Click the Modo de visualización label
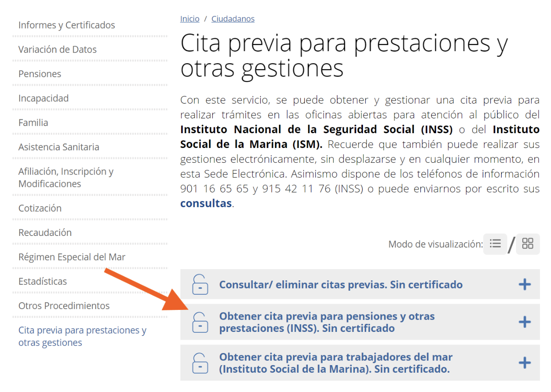Screen dimensions: 551x392 tap(435, 244)
